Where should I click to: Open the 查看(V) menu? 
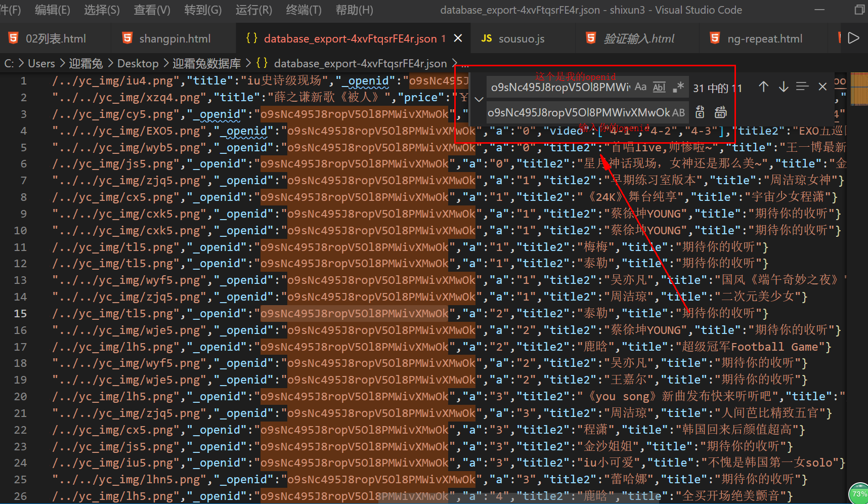point(152,10)
